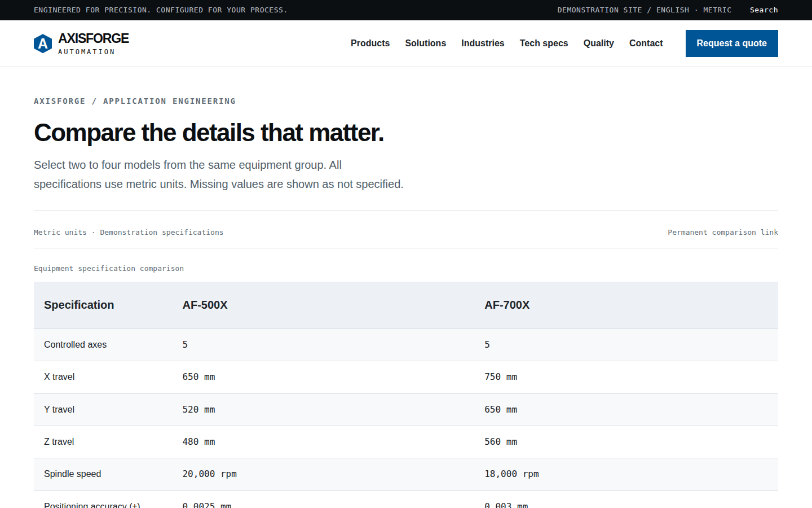This screenshot has height=508, width=812.
Task: Click the 18,000 rpm spindle speed value
Action: point(511,474)
